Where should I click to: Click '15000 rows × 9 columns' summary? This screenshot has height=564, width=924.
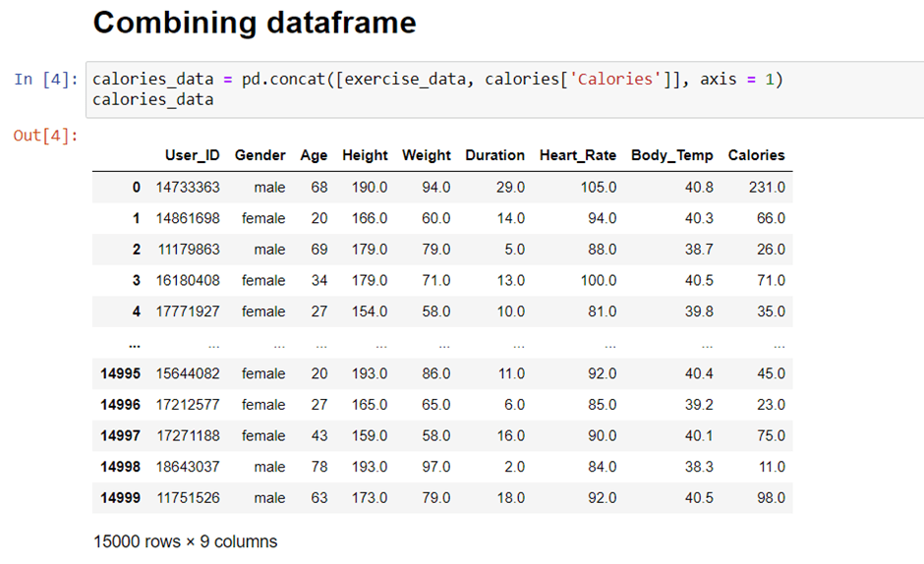pyautogui.click(x=185, y=541)
